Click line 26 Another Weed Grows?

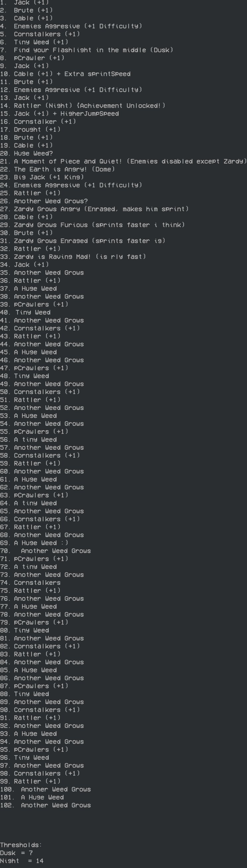coord(44,201)
